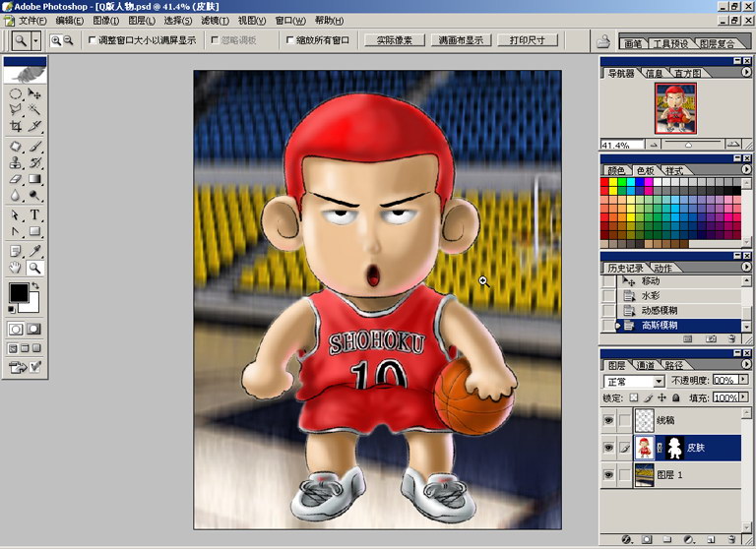756x549 pixels.
Task: Select the Healing Patch tool
Action: pos(16,146)
